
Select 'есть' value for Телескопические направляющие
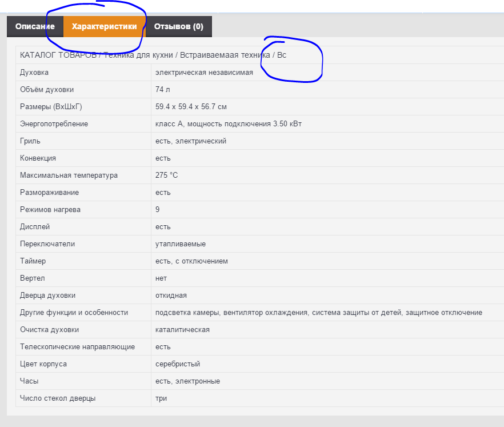[x=163, y=346]
